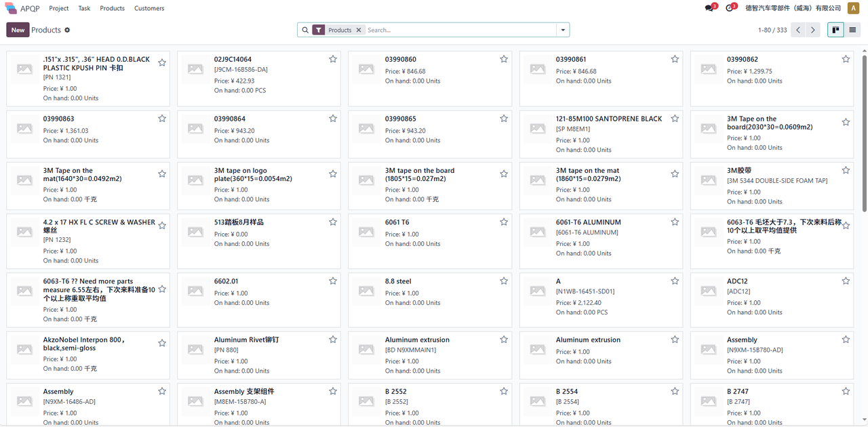Image resolution: width=868 pixels, height=427 pixels.
Task: Remove the Products filter tag
Action: 359,30
